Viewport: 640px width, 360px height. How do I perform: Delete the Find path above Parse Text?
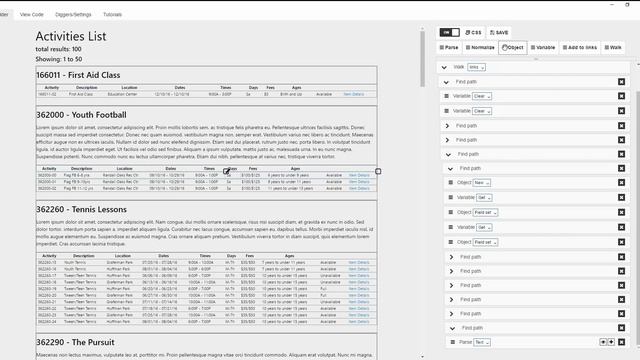click(x=621, y=328)
